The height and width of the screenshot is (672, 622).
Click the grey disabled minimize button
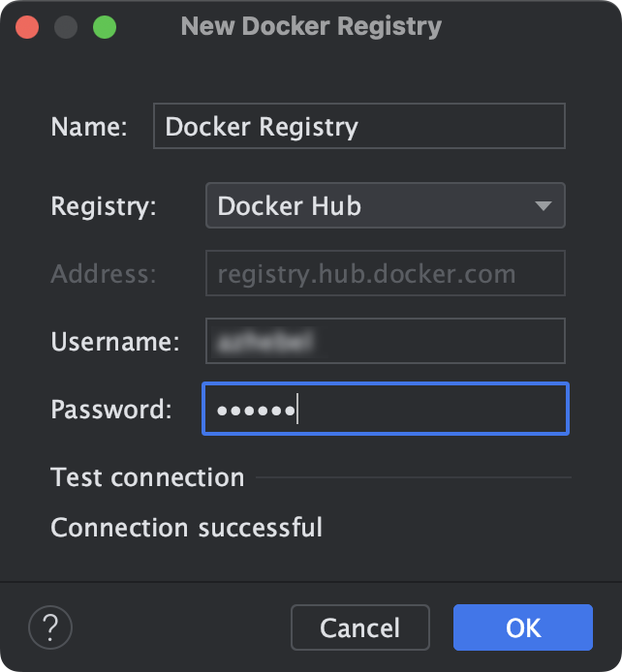click(x=66, y=27)
